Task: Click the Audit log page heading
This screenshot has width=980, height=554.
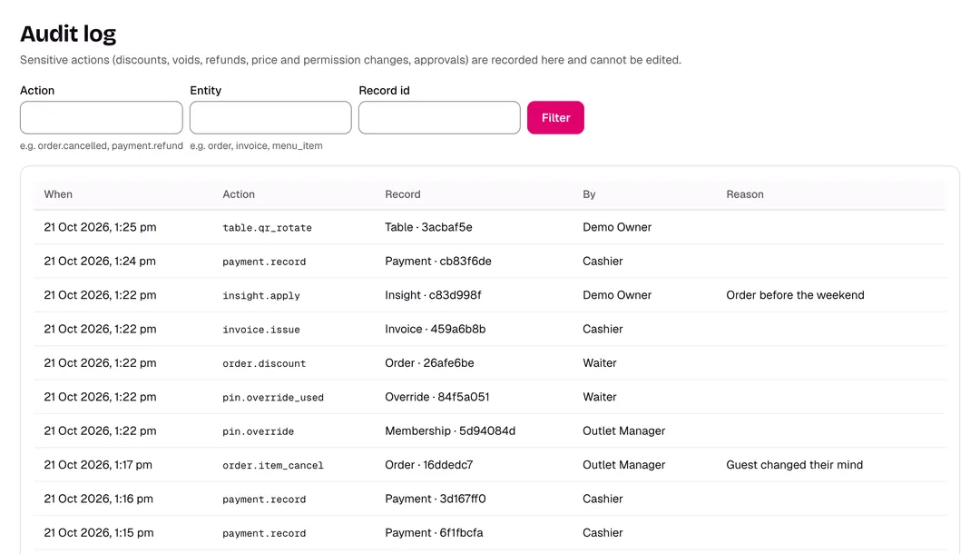Action: coord(68,34)
